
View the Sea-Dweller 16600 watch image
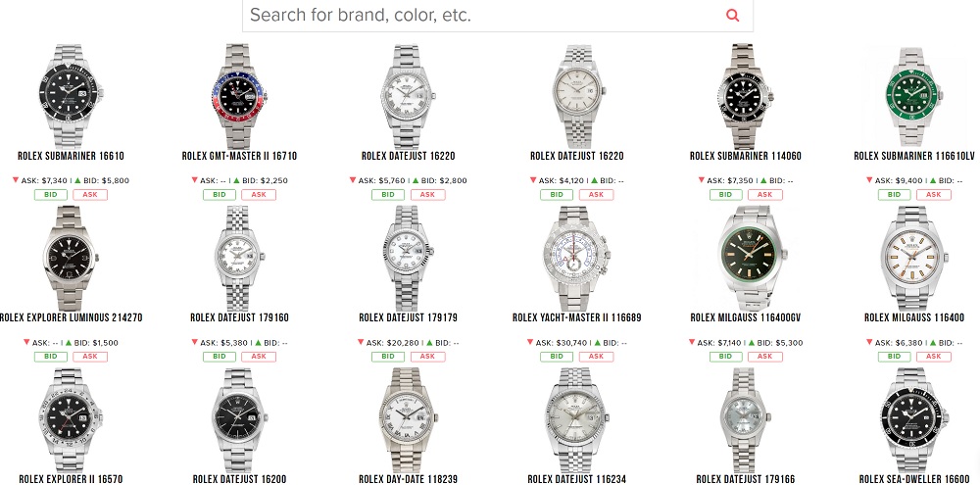click(x=914, y=419)
